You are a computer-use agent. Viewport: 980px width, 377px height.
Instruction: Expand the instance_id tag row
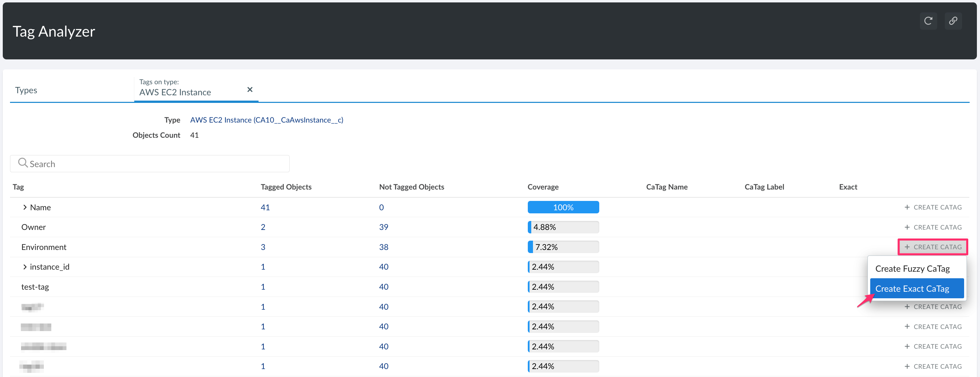pos(25,267)
